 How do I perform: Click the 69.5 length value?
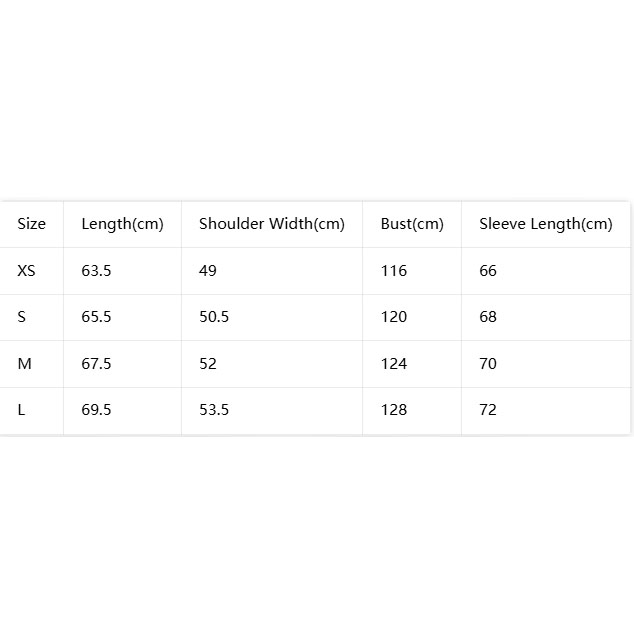96,410
